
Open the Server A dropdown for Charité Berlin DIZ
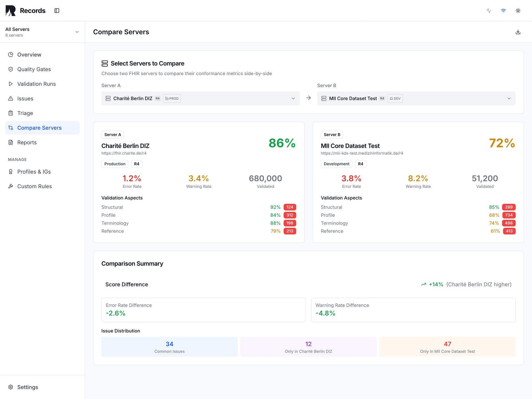click(293, 98)
